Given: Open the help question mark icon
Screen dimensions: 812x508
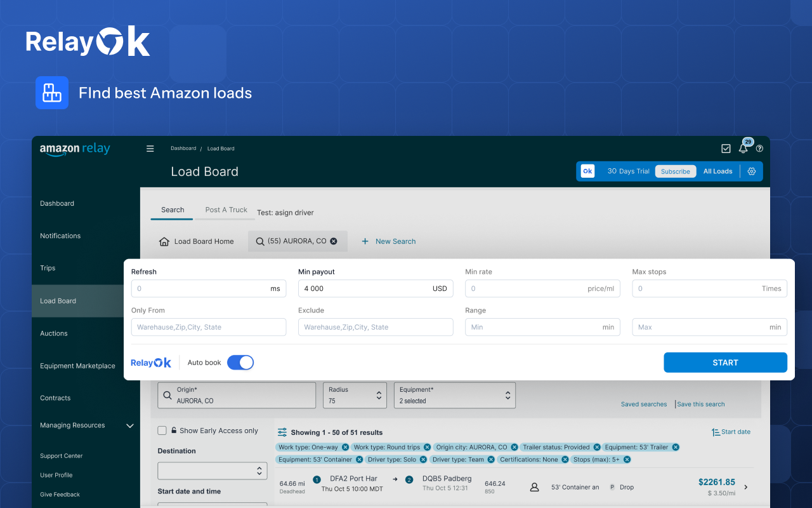Looking at the screenshot, I should click(759, 149).
